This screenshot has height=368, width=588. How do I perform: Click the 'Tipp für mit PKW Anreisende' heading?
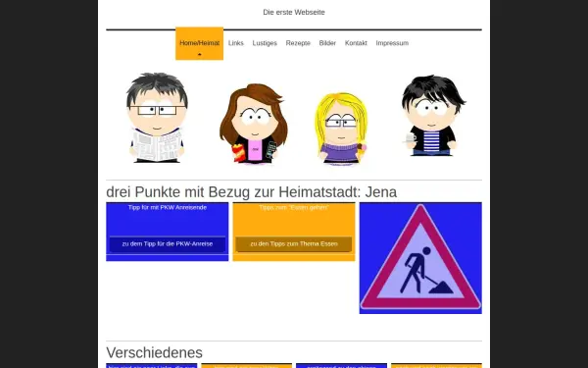[168, 208]
